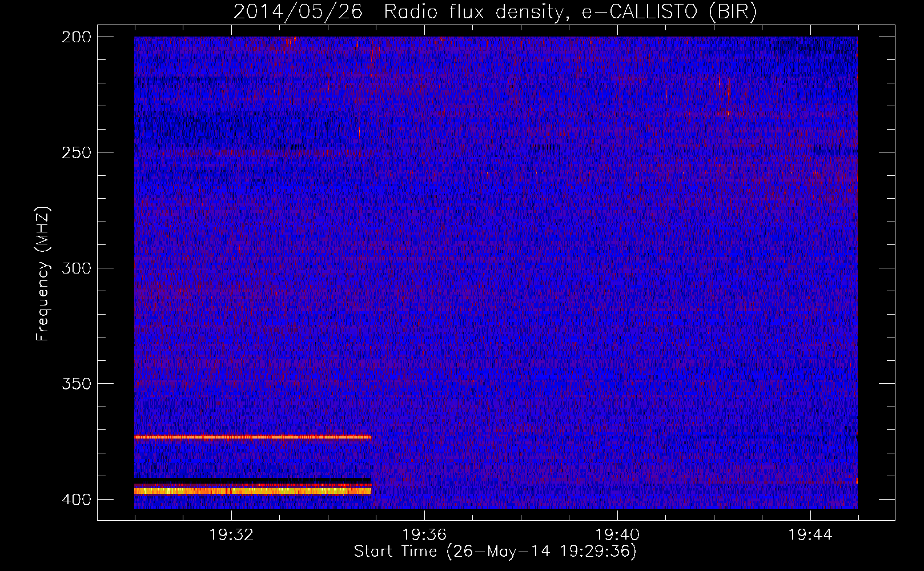
Task: Click the 19:44 time tick label
Action: [x=810, y=535]
